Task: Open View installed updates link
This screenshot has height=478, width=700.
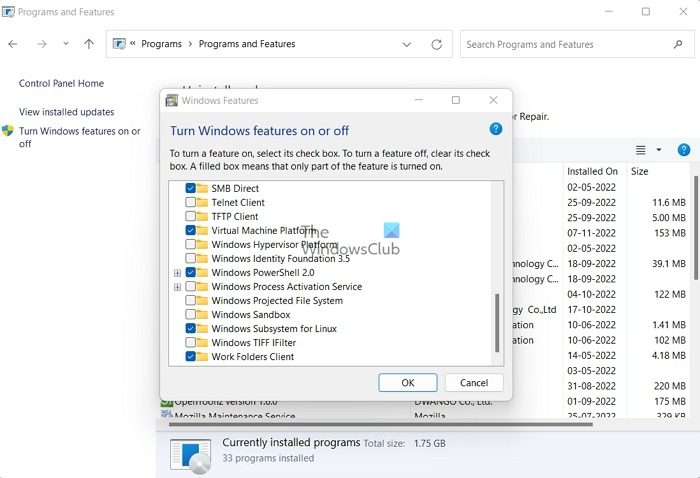Action: [x=67, y=112]
